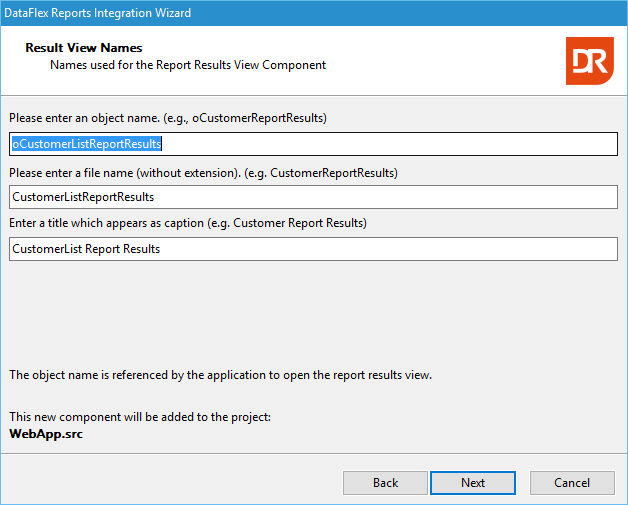The height and width of the screenshot is (505, 628).
Task: Click 'The object name is referenced' info text
Action: (x=221, y=375)
